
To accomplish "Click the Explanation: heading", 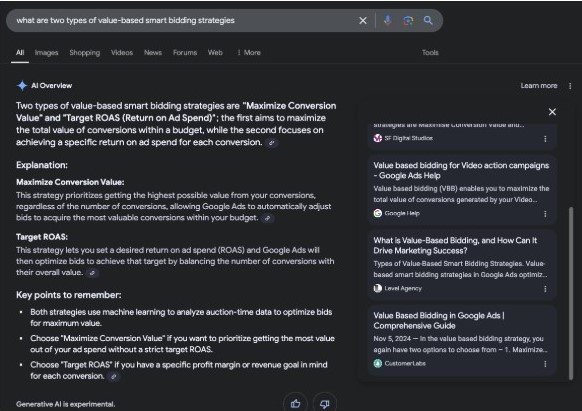I will [x=42, y=165].
